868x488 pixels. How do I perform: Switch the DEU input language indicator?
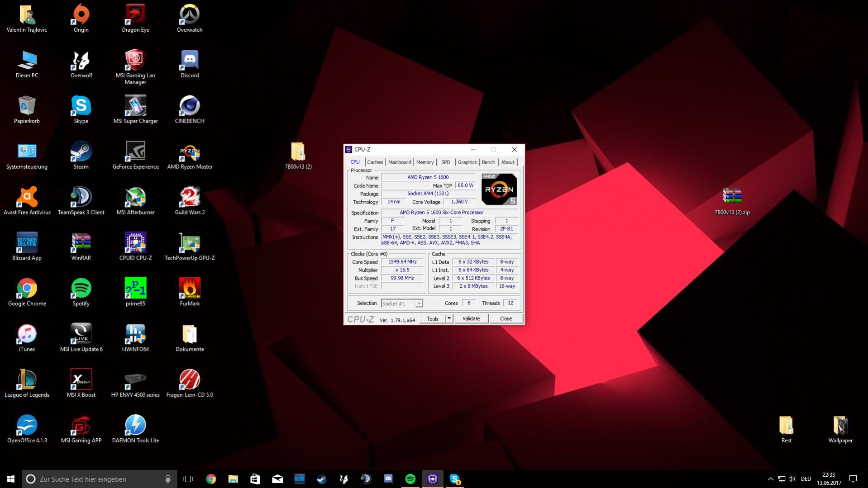click(x=806, y=479)
